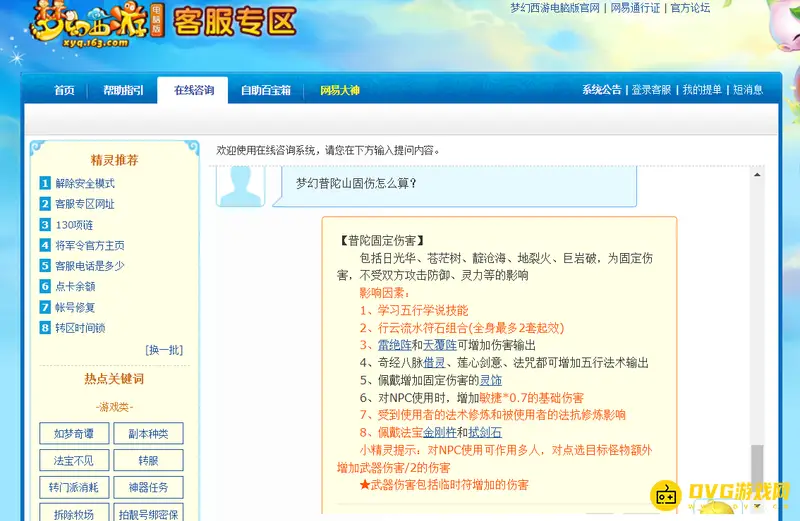The image size is (800, 521).
Task: Click number 4 icon beside 将军令官方主页
Action: tap(45, 245)
